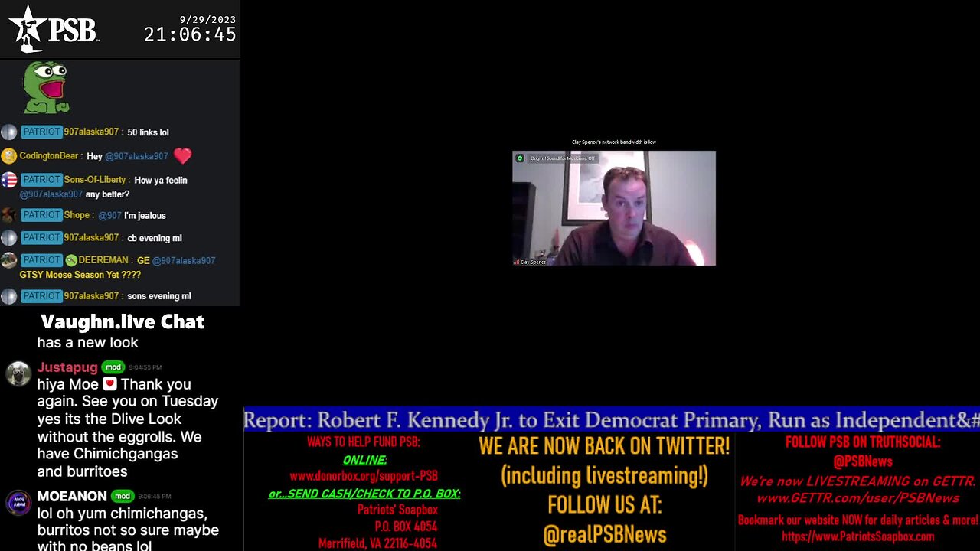Click the @907alaska907 mention in DEEREMAN's message
The height and width of the screenshot is (551, 980).
pos(184,261)
